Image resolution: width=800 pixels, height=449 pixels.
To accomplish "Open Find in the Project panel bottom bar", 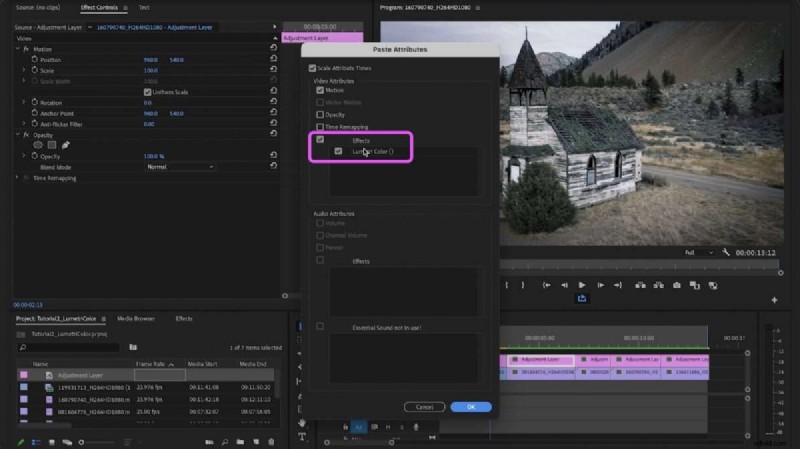I will pyautogui.click(x=224, y=442).
